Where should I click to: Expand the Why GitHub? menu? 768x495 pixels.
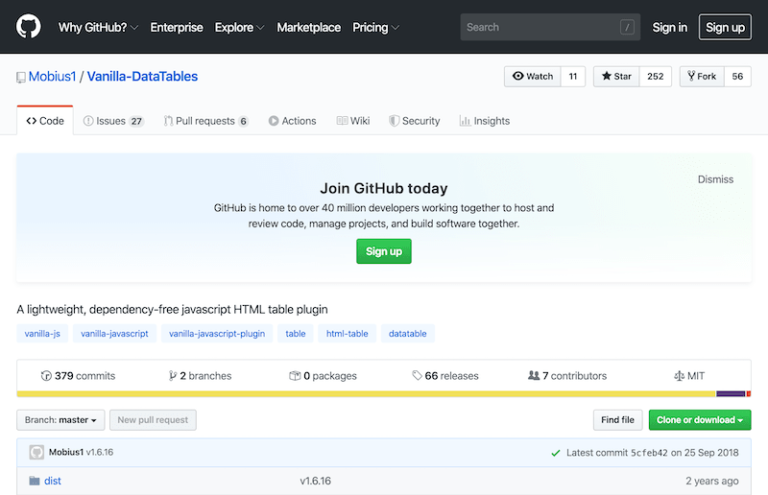98,27
